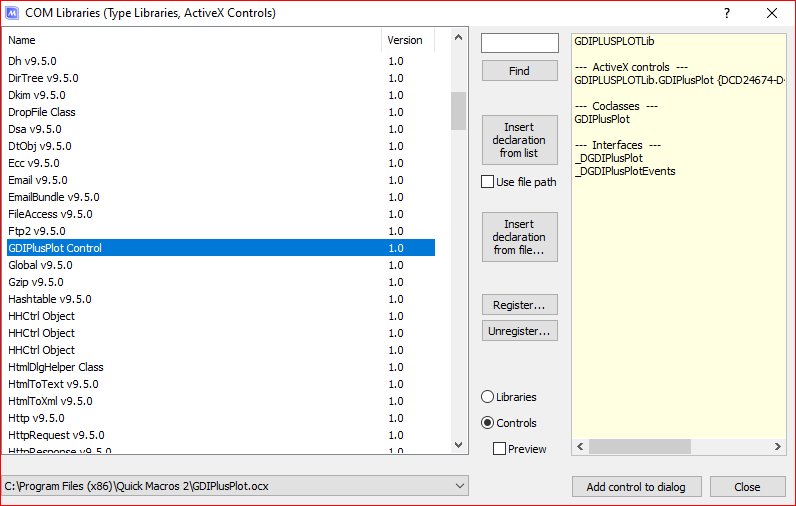This screenshot has height=506, width=796.
Task: Select the Dkim v9.5.0 row
Action: coord(221,95)
